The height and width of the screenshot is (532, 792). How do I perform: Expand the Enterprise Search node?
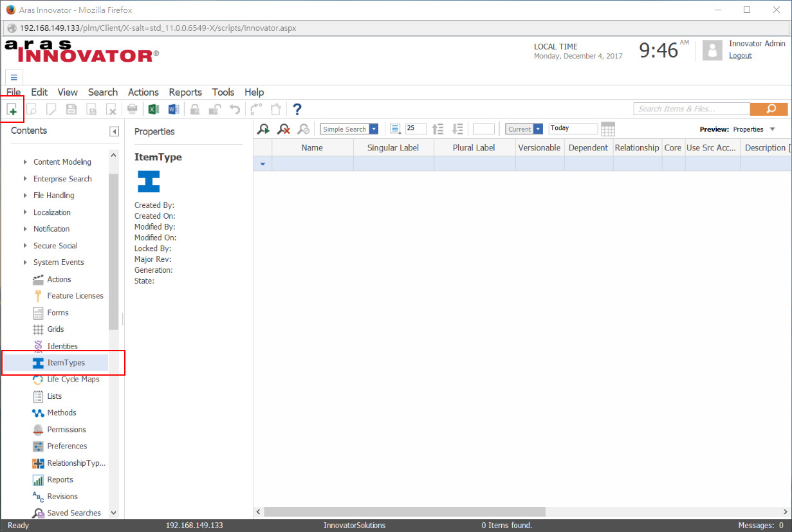tap(26, 179)
